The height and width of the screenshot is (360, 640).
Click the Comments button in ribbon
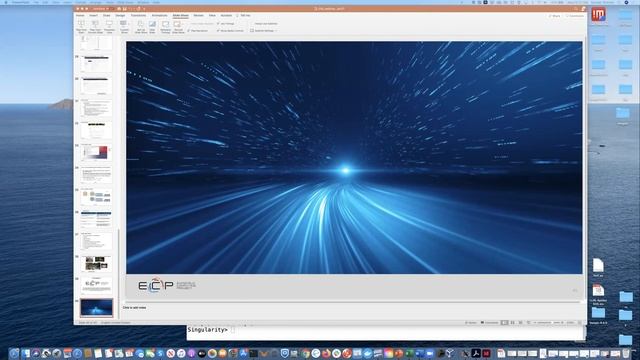click(x=575, y=16)
